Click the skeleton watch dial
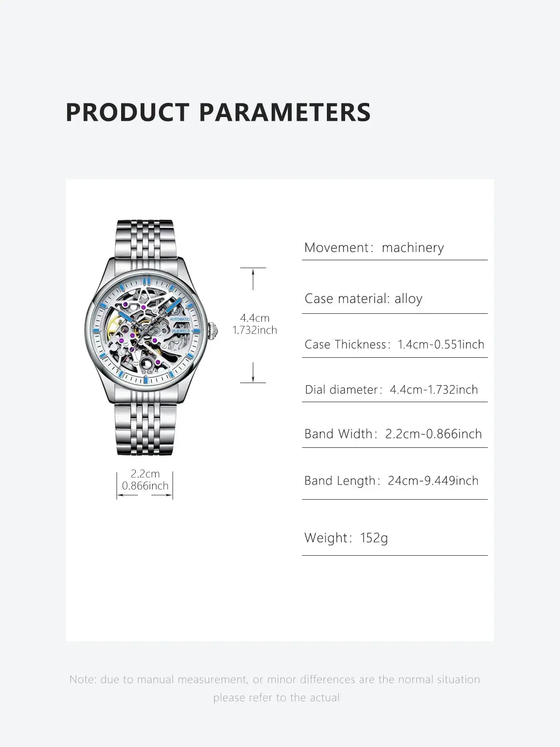Image resolution: width=560 pixels, height=747 pixels. tap(146, 331)
